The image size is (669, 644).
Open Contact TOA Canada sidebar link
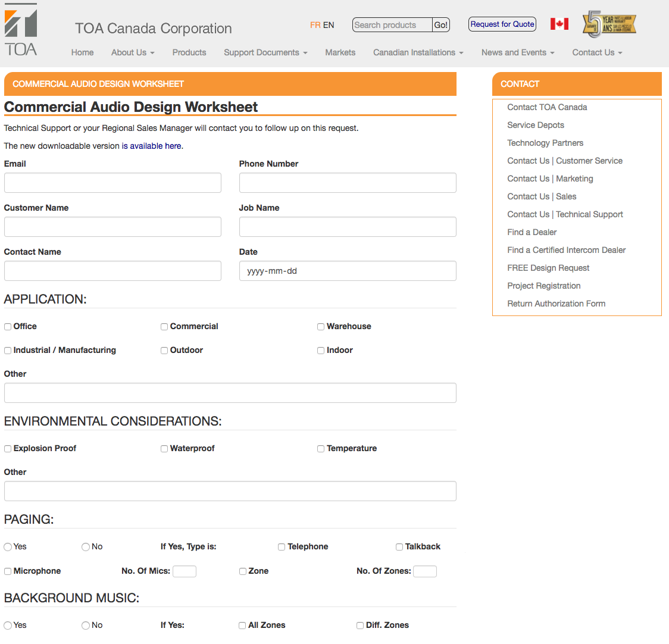pyautogui.click(x=547, y=107)
